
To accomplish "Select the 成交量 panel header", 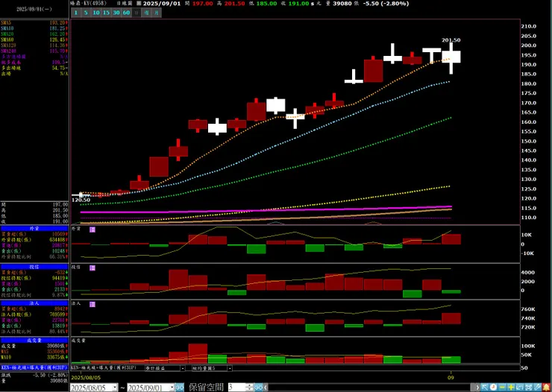I will [34, 341].
